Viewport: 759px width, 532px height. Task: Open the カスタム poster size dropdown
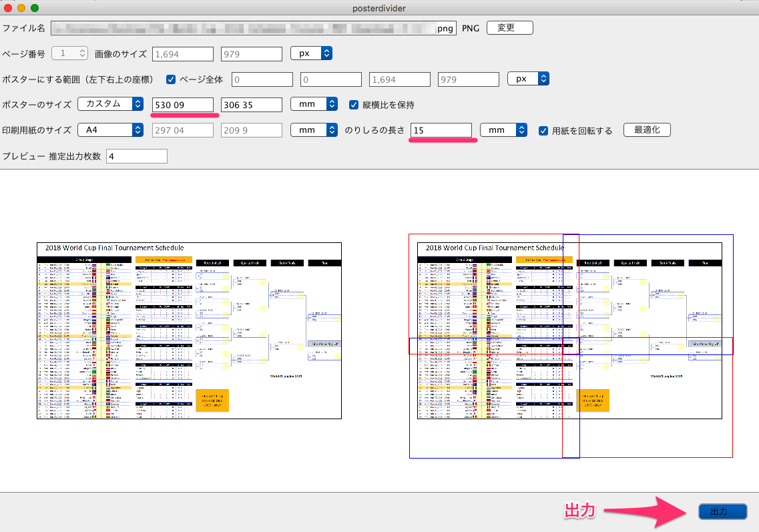click(110, 103)
